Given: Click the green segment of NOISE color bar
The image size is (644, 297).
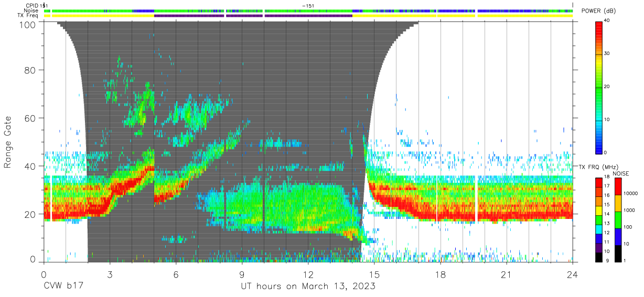Looking at the screenshot, I should coord(618,219).
